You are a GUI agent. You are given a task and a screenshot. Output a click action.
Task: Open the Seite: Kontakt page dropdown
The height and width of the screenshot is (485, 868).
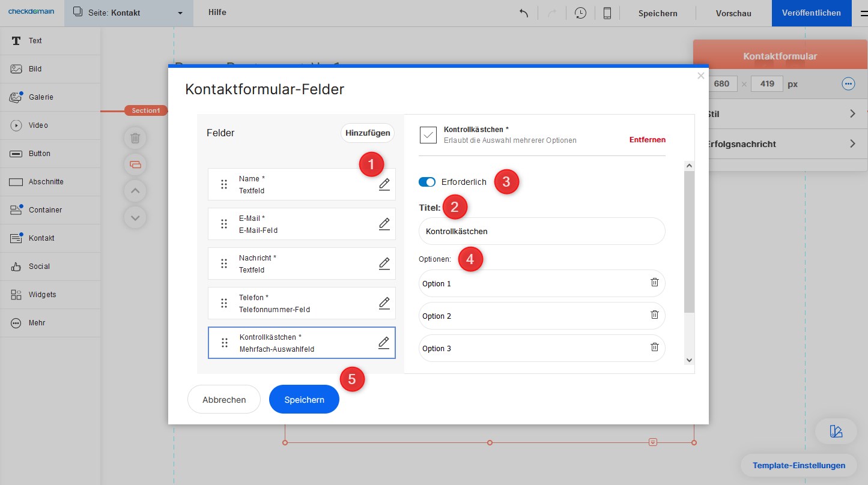coord(129,13)
